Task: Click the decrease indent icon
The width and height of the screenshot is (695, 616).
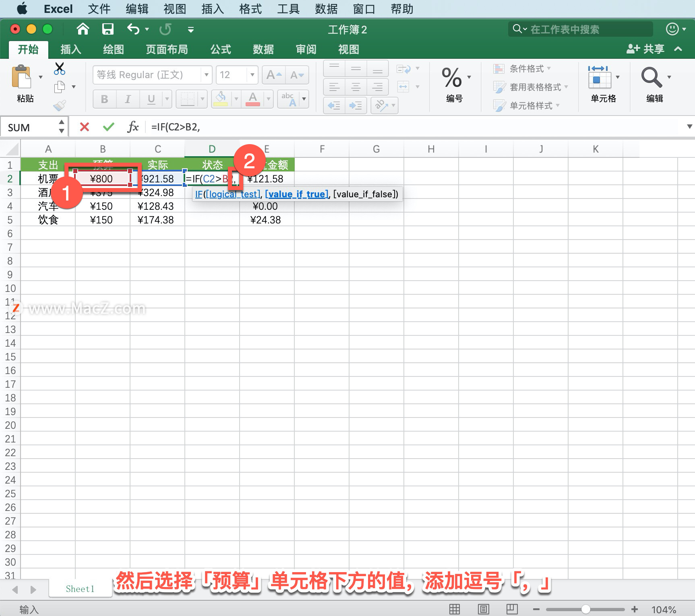Action: pyautogui.click(x=334, y=105)
